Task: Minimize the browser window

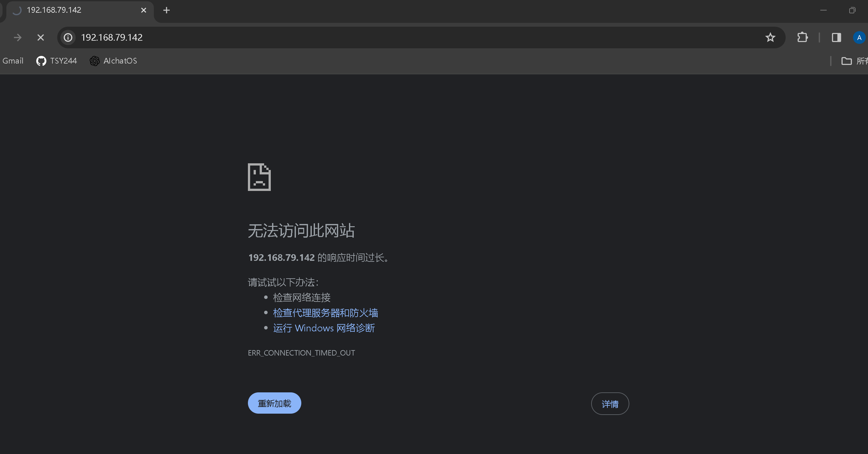Action: pyautogui.click(x=823, y=10)
